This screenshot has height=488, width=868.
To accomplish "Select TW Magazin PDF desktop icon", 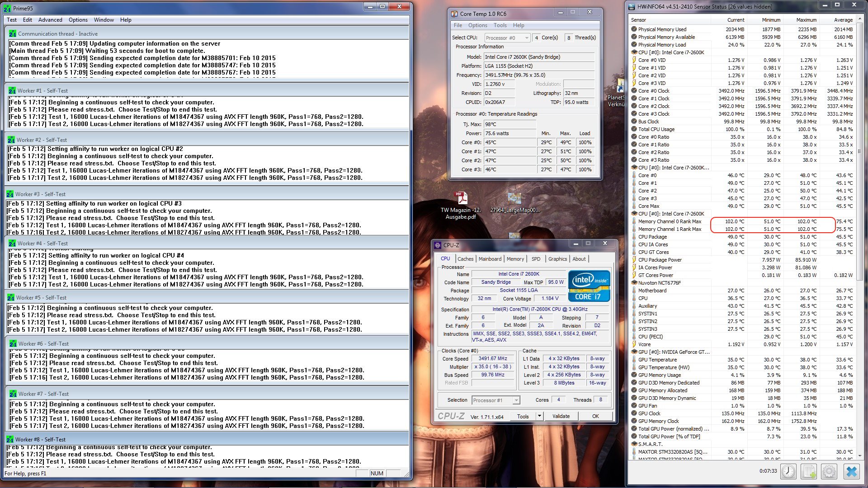I will [x=461, y=205].
